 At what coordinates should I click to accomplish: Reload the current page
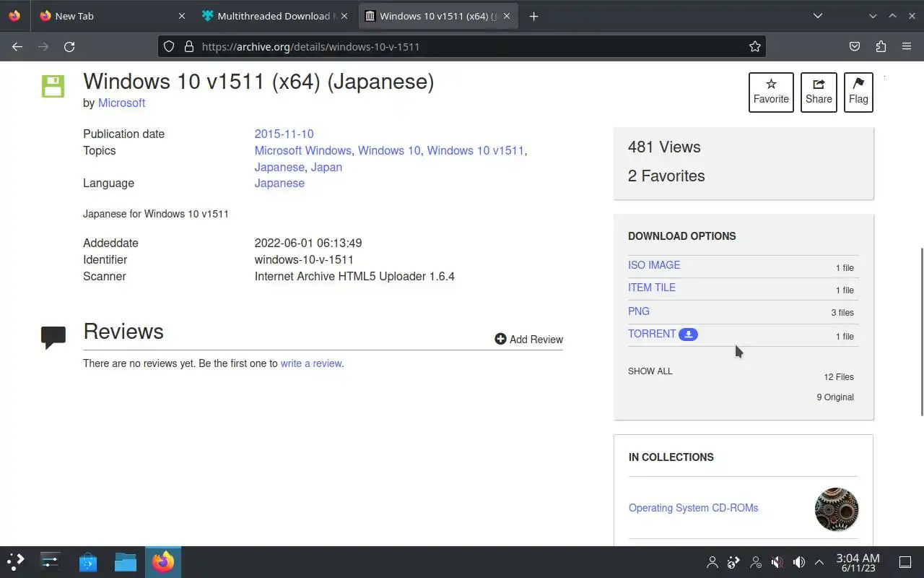click(69, 46)
